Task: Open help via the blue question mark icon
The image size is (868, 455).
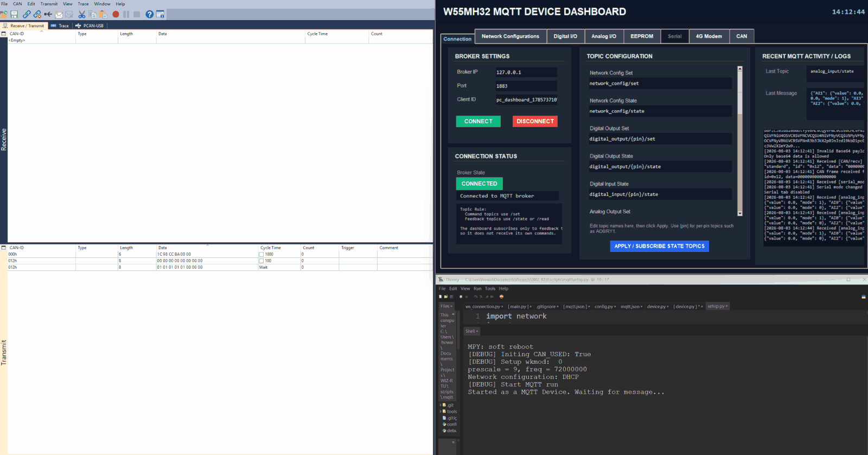Action: point(150,14)
